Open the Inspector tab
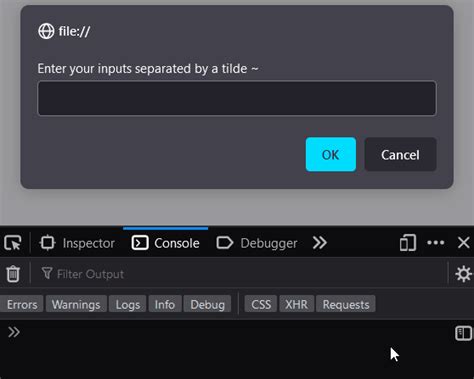 pyautogui.click(x=77, y=243)
